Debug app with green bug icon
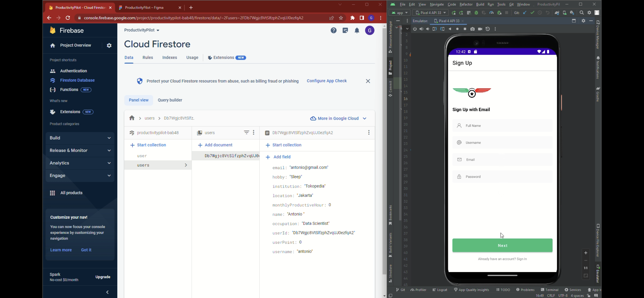This screenshot has width=644, height=298. 476,13
